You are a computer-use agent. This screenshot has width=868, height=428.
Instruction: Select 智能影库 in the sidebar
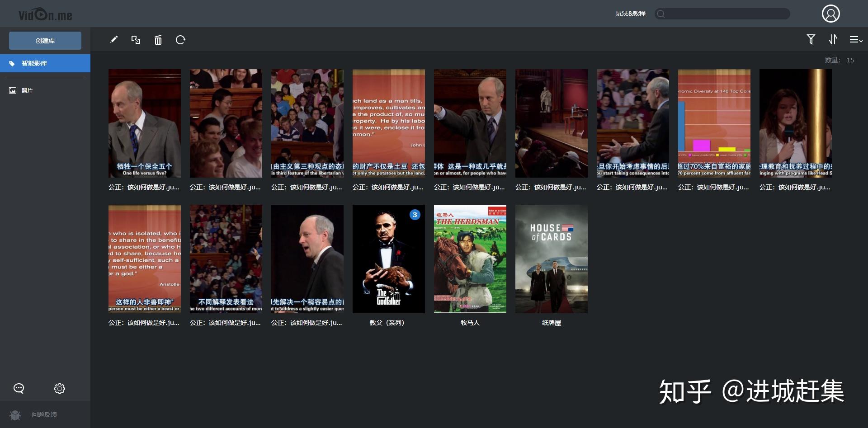click(45, 63)
